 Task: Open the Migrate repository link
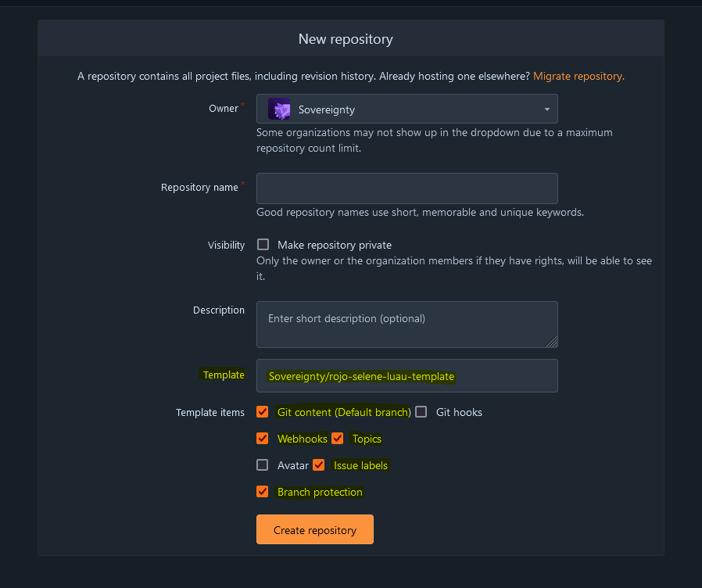(578, 76)
